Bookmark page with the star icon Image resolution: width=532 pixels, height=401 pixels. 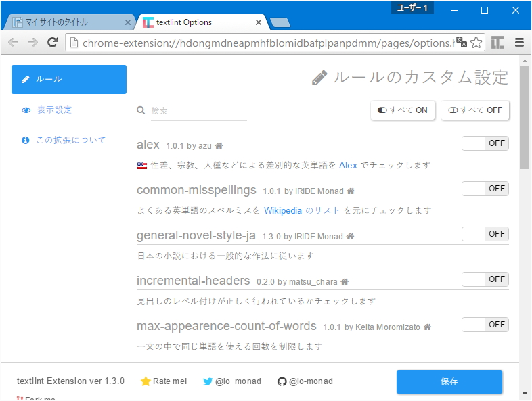click(476, 43)
